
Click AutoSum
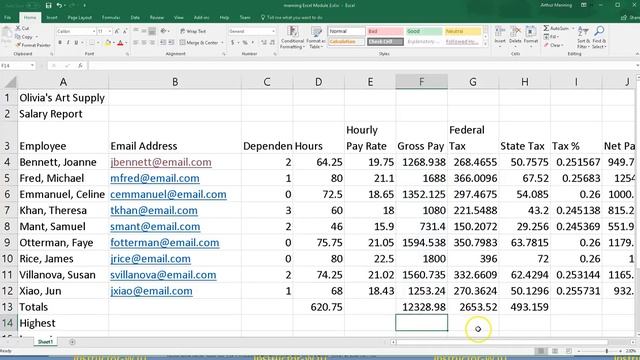pyautogui.click(x=556, y=28)
